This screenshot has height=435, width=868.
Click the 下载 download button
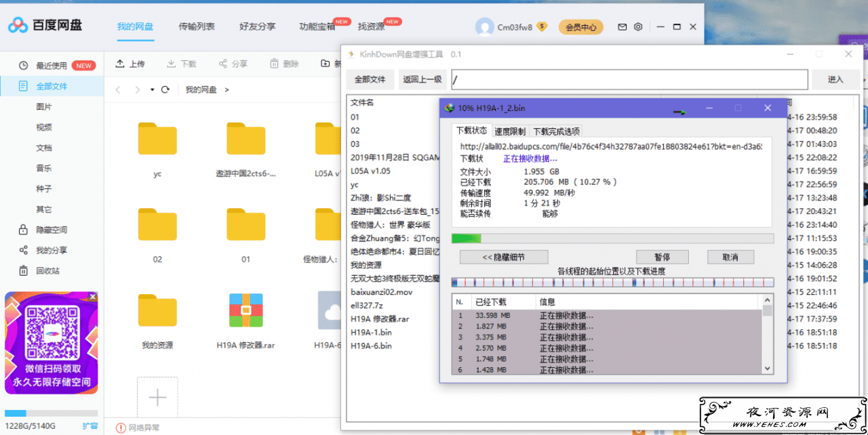click(x=182, y=64)
